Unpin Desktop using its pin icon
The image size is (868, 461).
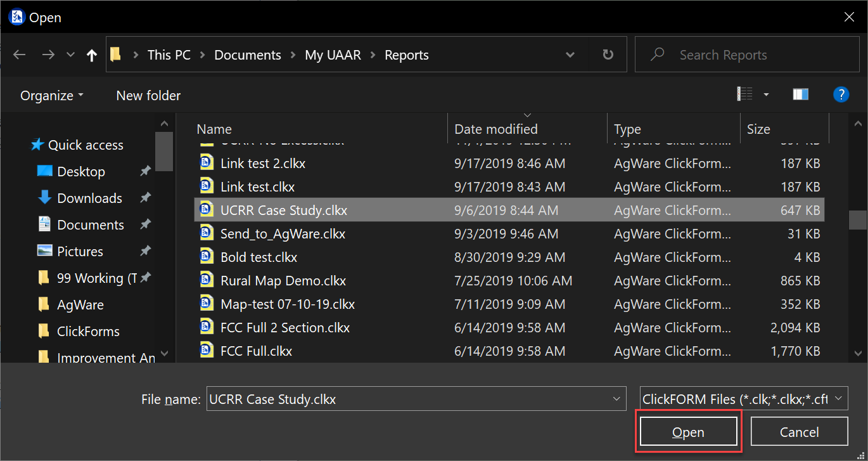[145, 171]
